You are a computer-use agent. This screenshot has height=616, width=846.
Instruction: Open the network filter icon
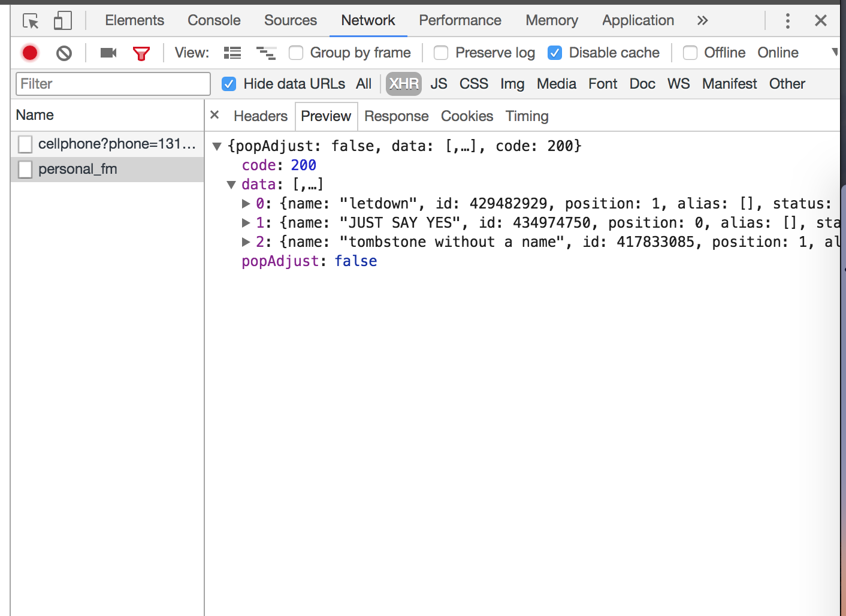tap(141, 53)
